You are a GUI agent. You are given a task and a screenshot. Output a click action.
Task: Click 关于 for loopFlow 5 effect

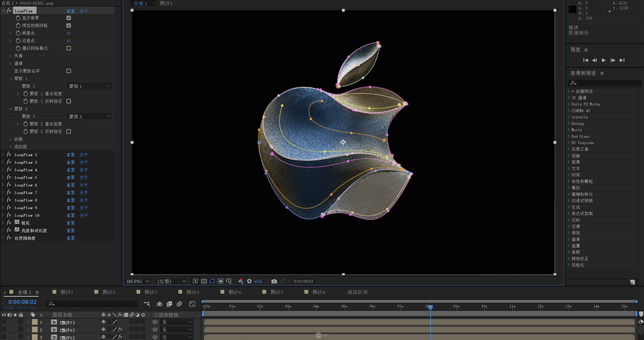click(84, 178)
